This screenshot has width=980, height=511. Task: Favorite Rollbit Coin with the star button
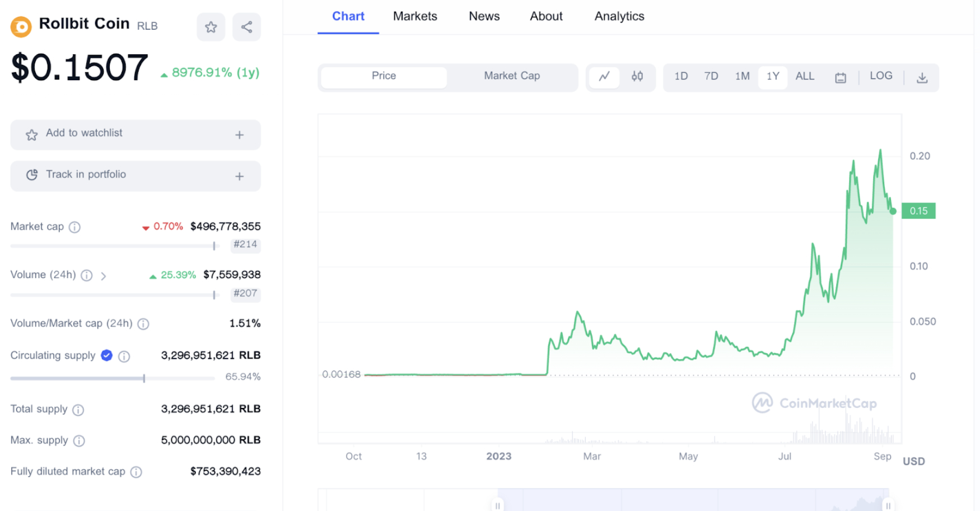211,27
